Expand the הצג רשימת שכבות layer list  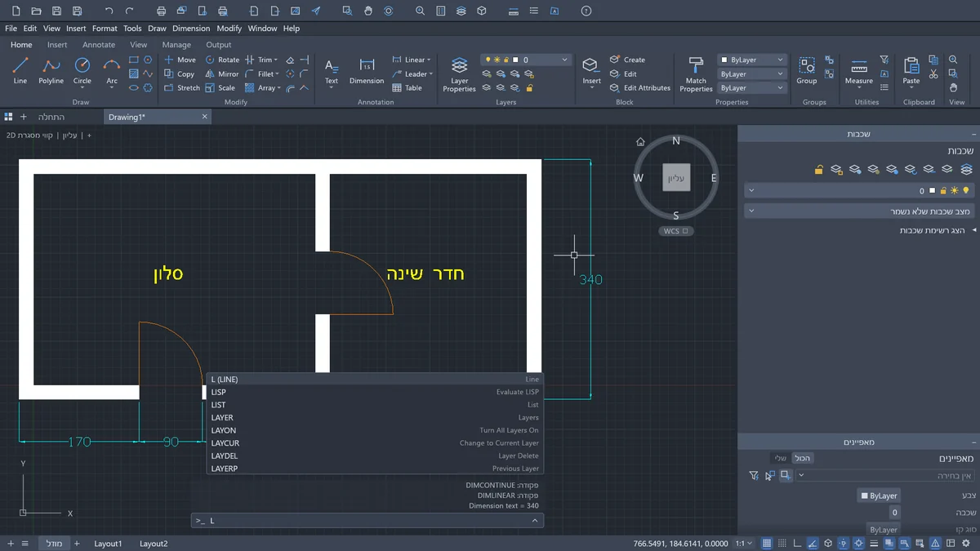938,231
